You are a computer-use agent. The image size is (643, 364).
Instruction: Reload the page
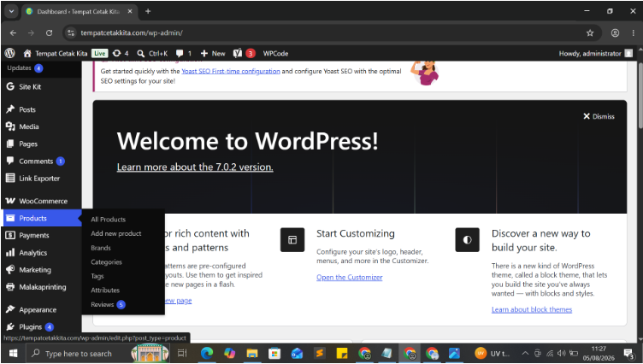(x=50, y=32)
